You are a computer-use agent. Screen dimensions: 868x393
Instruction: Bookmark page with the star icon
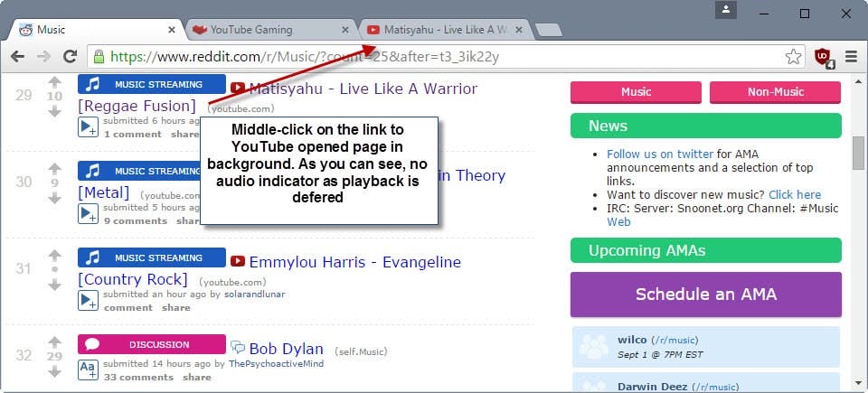click(x=793, y=56)
